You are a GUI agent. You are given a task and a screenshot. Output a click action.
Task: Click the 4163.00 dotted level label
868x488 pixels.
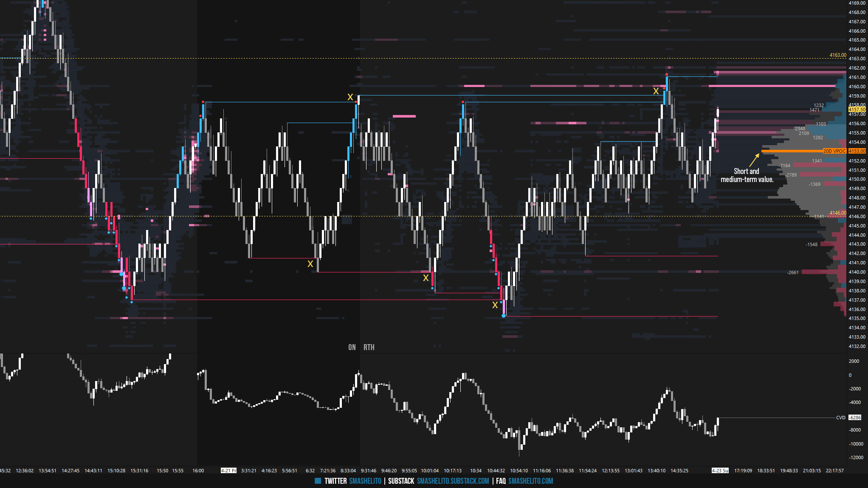tap(837, 55)
